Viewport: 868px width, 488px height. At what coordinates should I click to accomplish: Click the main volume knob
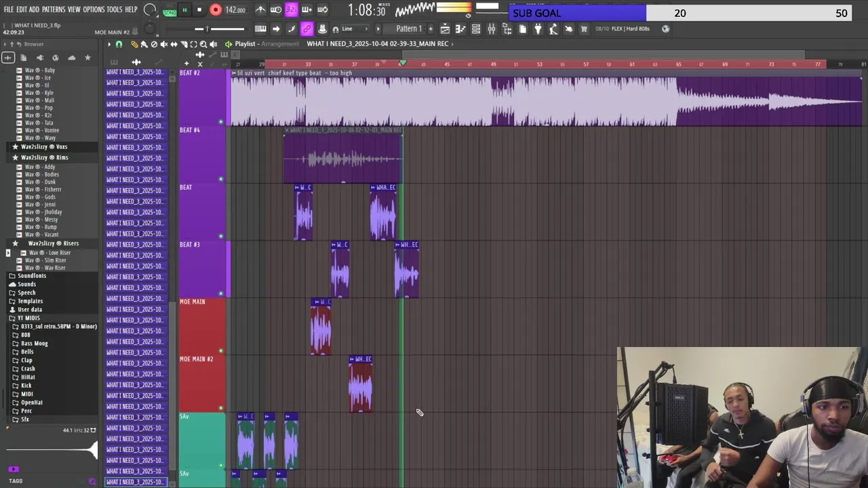tap(149, 9)
